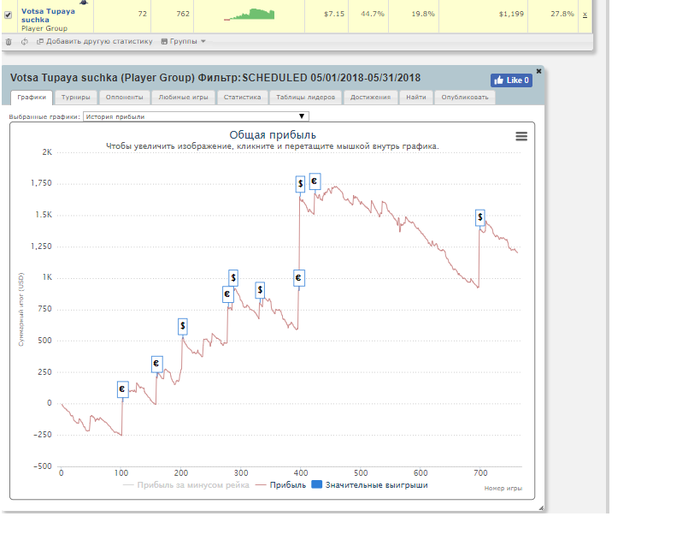Click the panel title with SCHEDULED filter

click(x=215, y=78)
